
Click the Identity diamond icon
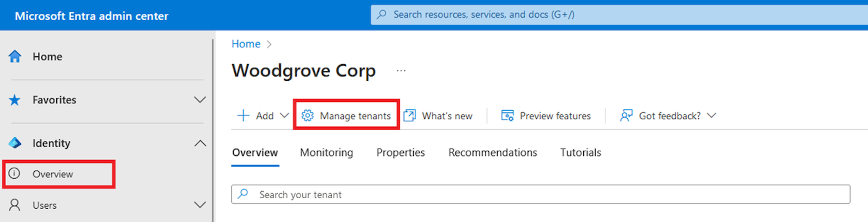coord(15,143)
